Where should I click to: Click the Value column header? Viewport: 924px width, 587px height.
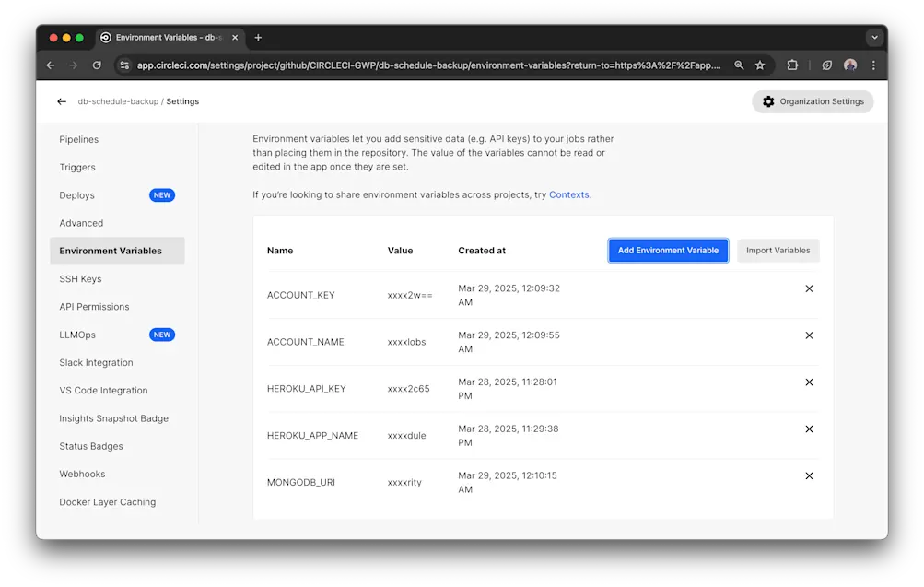tap(400, 251)
